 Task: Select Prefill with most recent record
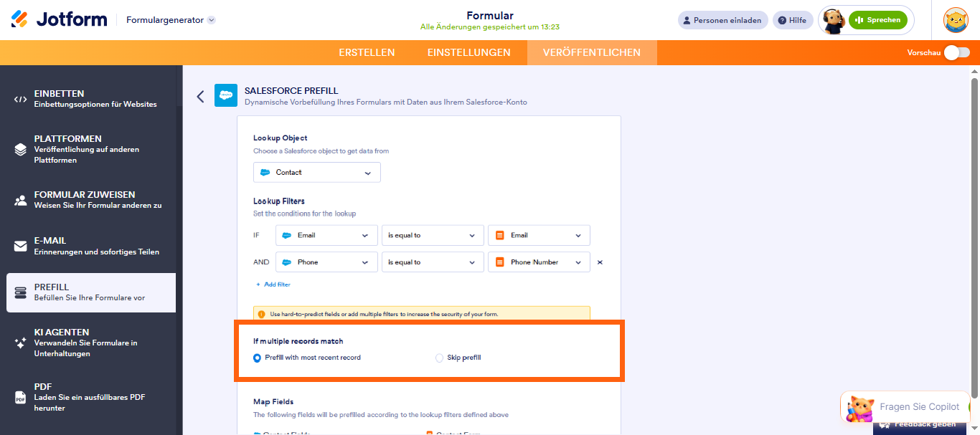tap(307, 358)
